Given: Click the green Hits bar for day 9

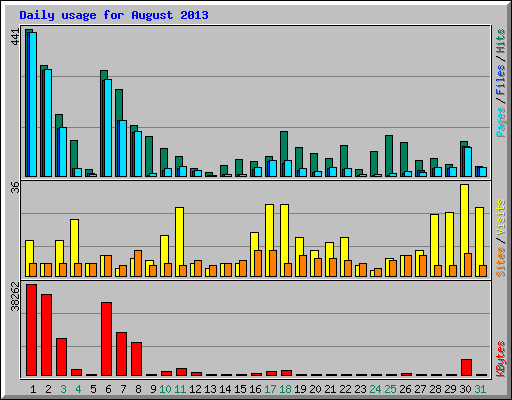Looking at the screenshot, I should (x=149, y=155).
